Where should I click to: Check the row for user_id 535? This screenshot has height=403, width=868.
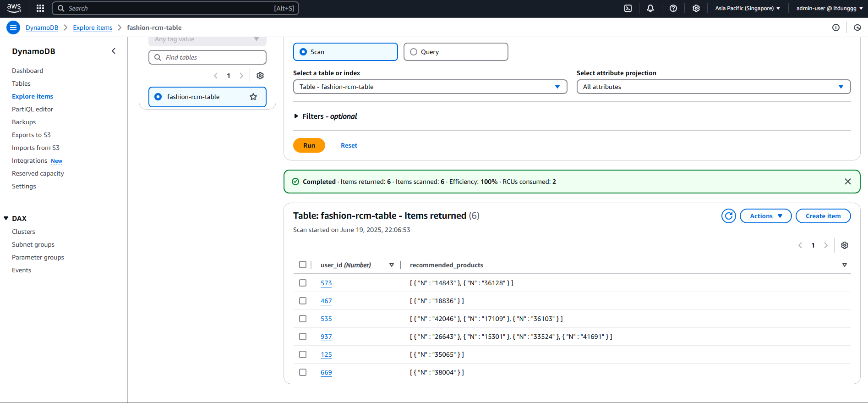[303, 319]
